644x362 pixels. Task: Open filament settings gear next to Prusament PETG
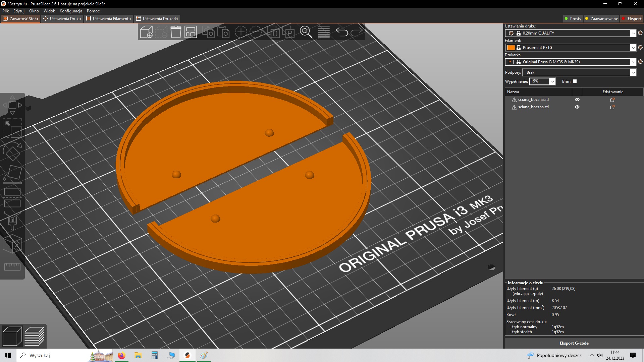(640, 47)
